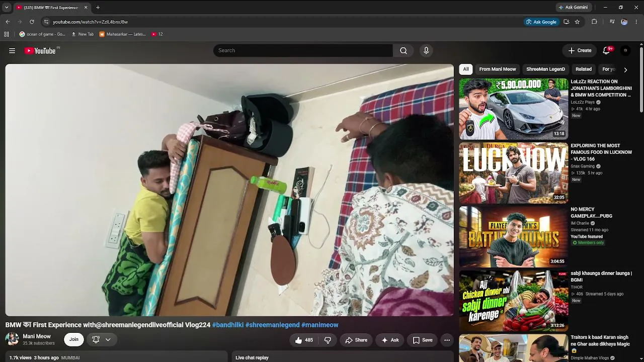Open Chrome's three-dot menu
Screen dimensions: 644x362
pos(636,22)
